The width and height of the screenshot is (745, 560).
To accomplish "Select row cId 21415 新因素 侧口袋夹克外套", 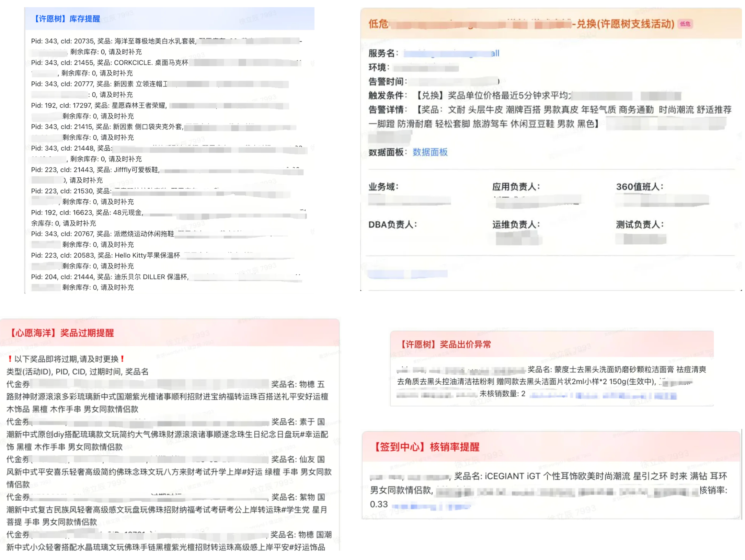I will click(163, 132).
